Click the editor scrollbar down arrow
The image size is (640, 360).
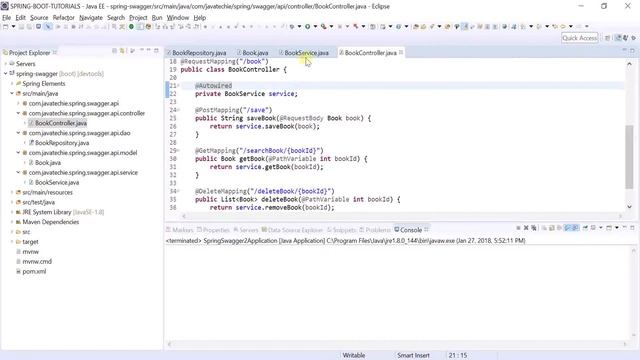click(629, 207)
